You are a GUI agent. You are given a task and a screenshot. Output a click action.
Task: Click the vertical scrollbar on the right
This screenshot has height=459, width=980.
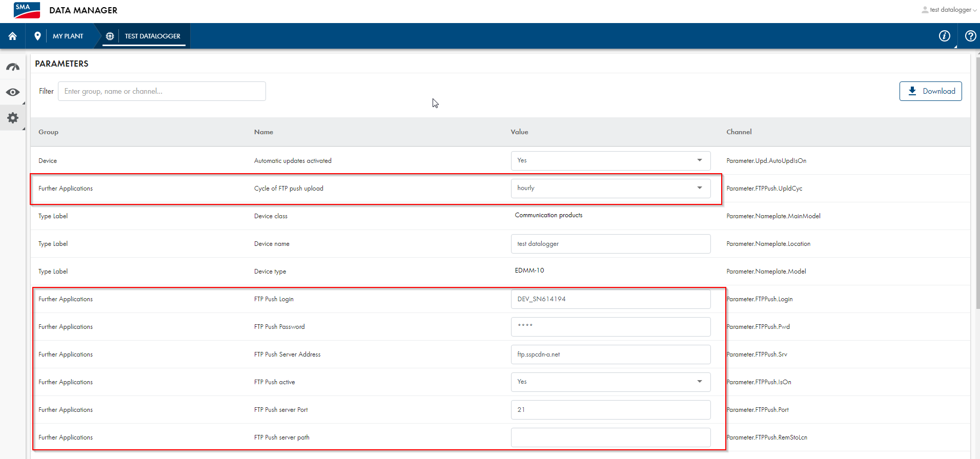(x=977, y=179)
